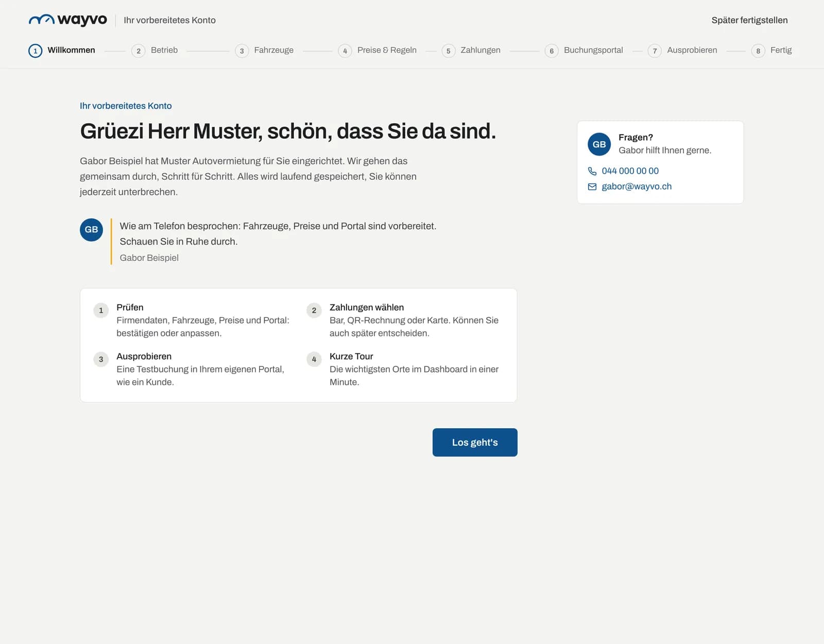Click the GB avatar beside the quote

click(x=91, y=230)
